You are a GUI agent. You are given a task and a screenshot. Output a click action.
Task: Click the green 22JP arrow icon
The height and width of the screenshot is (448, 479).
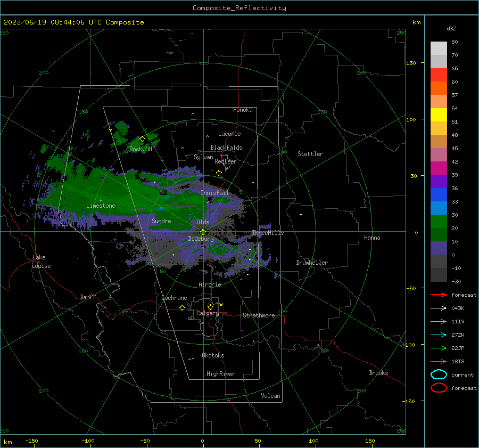439,348
